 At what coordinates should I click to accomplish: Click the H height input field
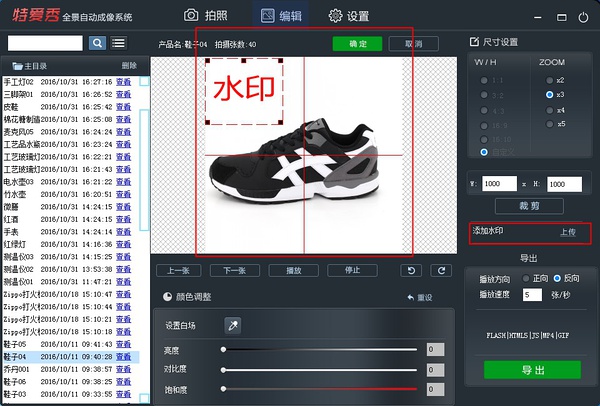click(564, 184)
